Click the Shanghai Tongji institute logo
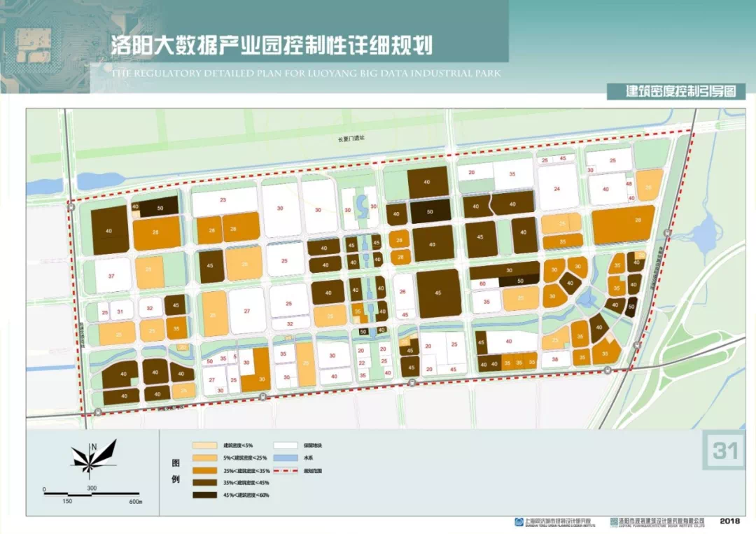Screen dimensions: 756x534 click(519, 521)
